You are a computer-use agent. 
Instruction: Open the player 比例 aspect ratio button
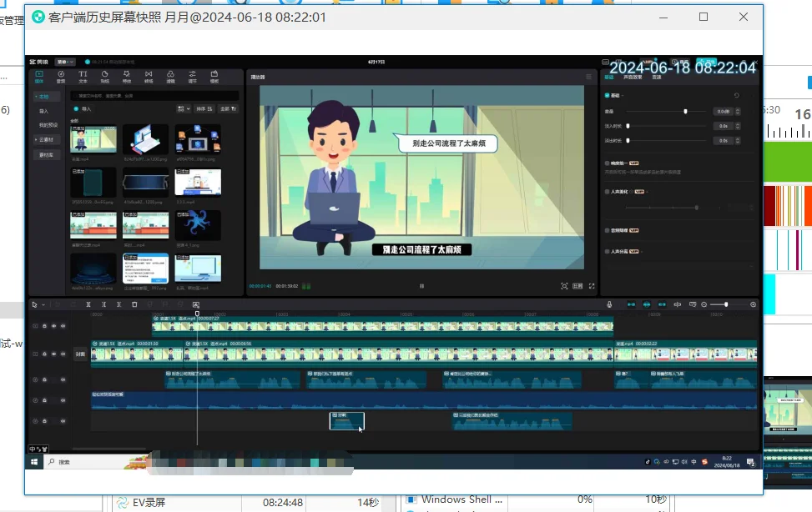pos(577,286)
